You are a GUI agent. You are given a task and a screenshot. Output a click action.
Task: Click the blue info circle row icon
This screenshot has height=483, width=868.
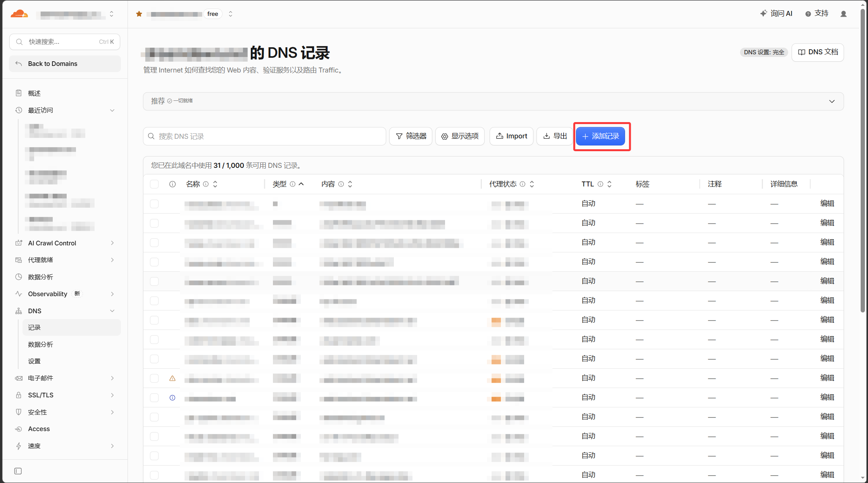click(x=173, y=398)
